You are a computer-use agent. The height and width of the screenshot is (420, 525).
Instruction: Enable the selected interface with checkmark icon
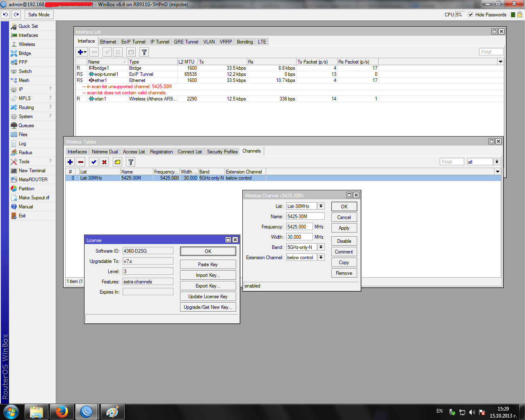pyautogui.click(x=107, y=52)
